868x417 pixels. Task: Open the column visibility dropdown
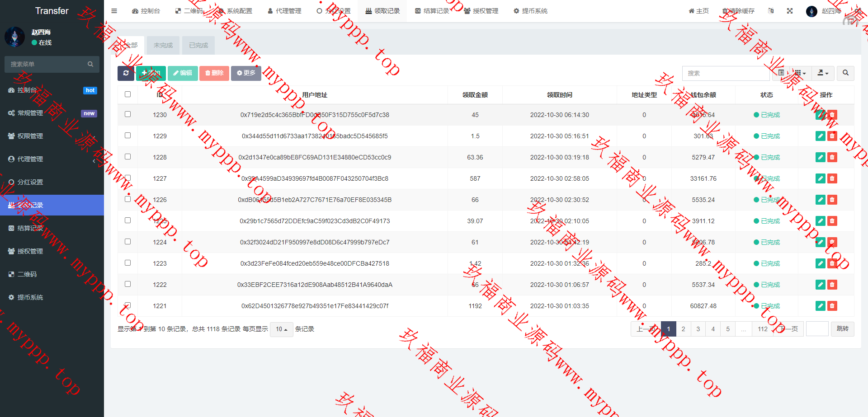pos(800,73)
